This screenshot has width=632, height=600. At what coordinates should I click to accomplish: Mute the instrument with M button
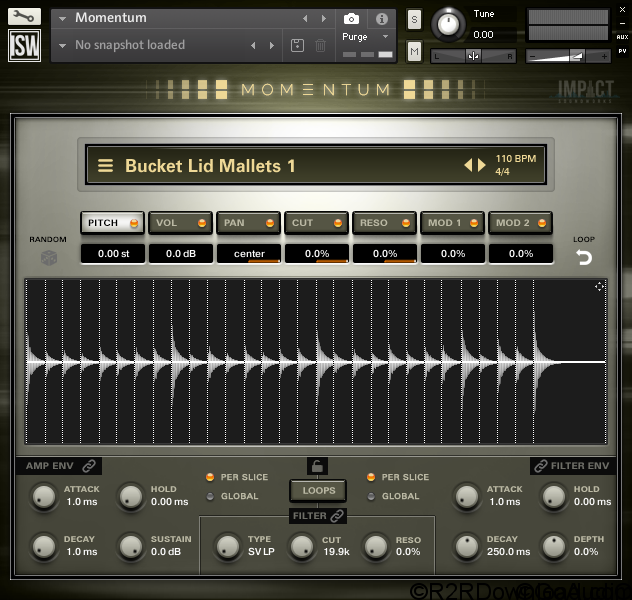pos(414,52)
